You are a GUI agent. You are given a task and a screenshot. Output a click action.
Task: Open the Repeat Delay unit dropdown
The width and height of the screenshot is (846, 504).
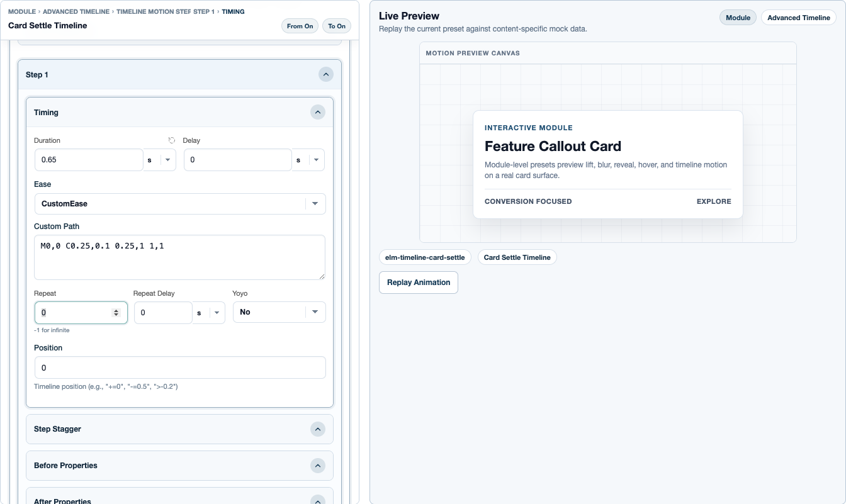click(x=209, y=313)
